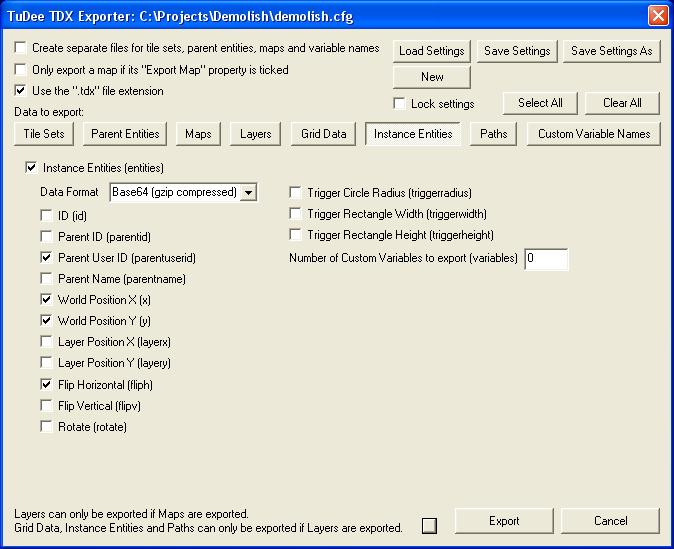Go to the Maps section

pyautogui.click(x=198, y=134)
